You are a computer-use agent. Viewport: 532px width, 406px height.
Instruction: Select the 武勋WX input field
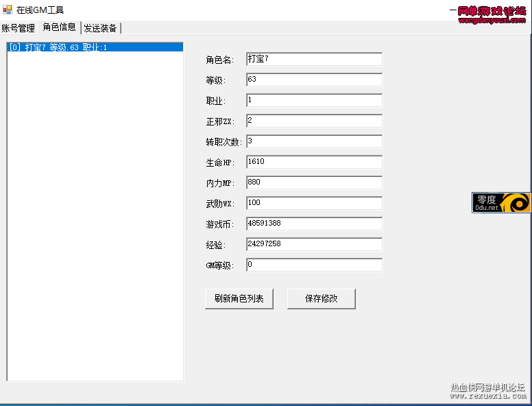click(x=314, y=203)
